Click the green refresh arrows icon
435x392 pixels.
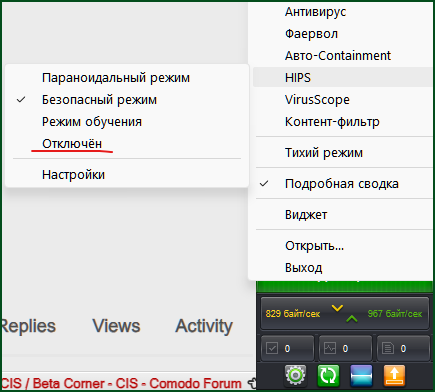pyautogui.click(x=328, y=376)
